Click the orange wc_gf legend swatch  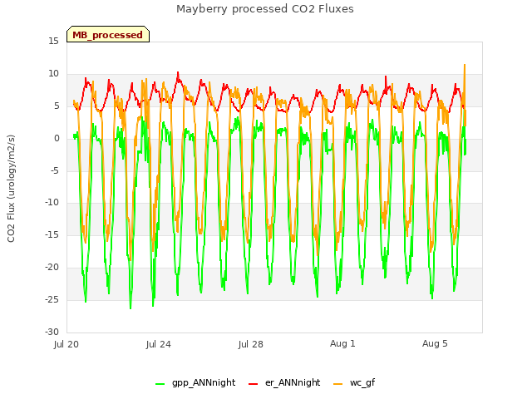pos(338,384)
